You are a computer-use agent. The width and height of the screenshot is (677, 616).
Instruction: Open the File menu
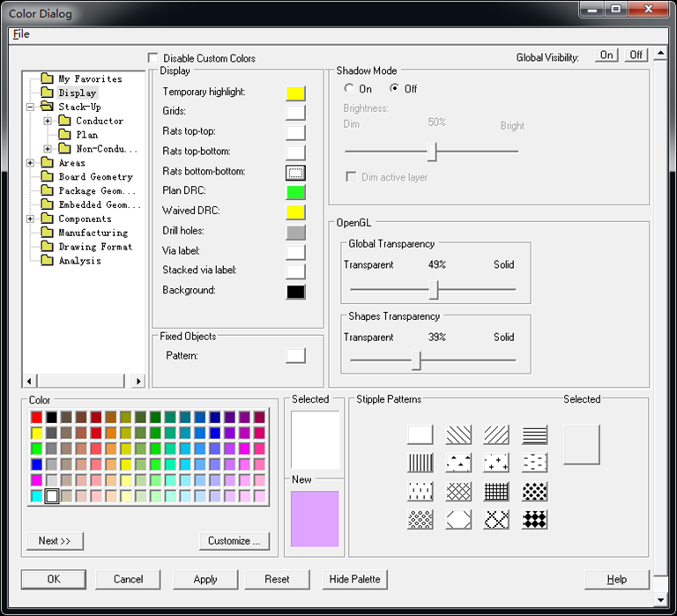click(x=21, y=34)
